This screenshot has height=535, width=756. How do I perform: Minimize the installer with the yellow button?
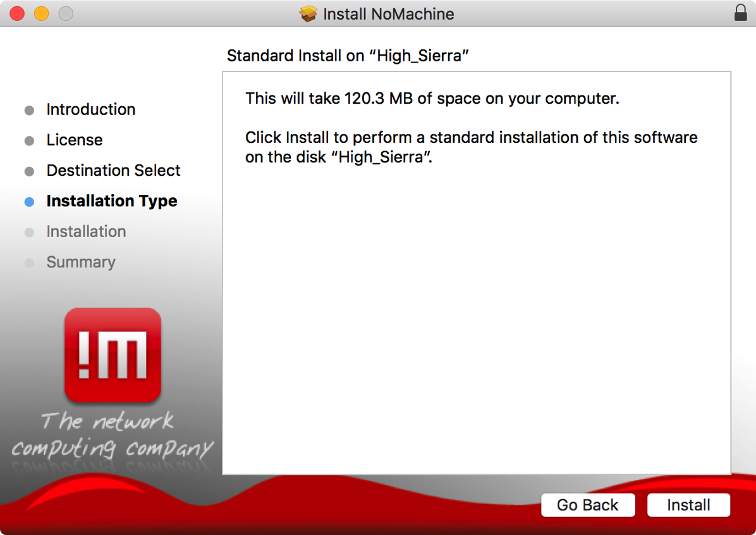(x=42, y=13)
